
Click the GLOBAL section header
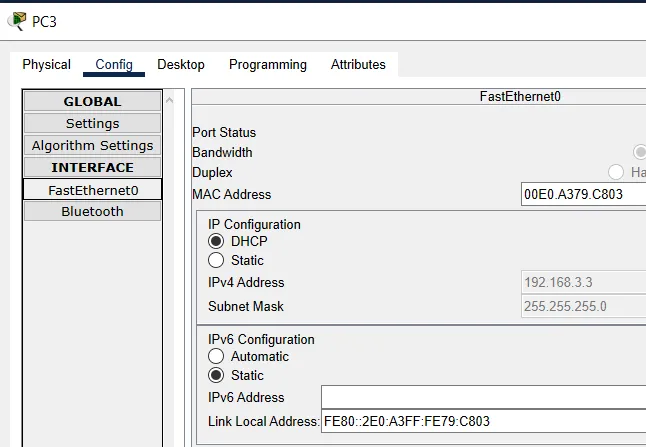tap(92, 102)
